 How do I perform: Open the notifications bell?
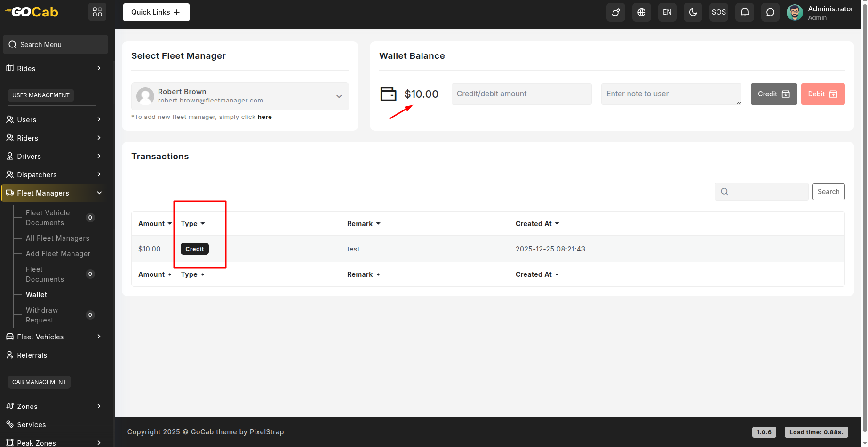click(745, 12)
